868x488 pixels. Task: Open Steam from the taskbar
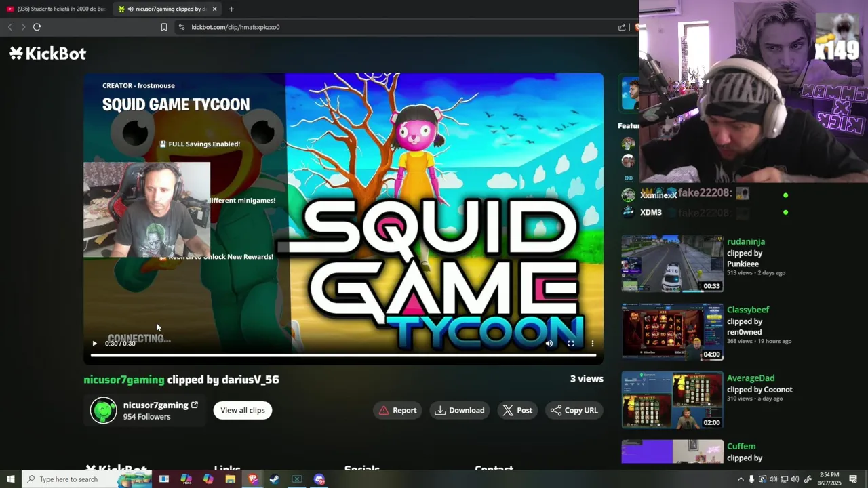(275, 479)
